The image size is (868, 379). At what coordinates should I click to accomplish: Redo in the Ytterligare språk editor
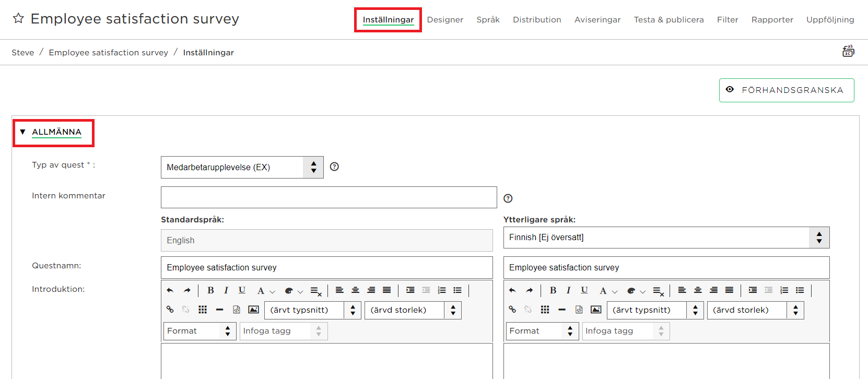530,290
